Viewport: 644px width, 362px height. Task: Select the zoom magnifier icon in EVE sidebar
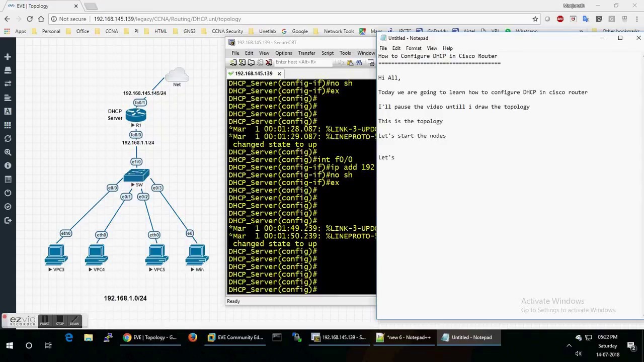pos(8,152)
